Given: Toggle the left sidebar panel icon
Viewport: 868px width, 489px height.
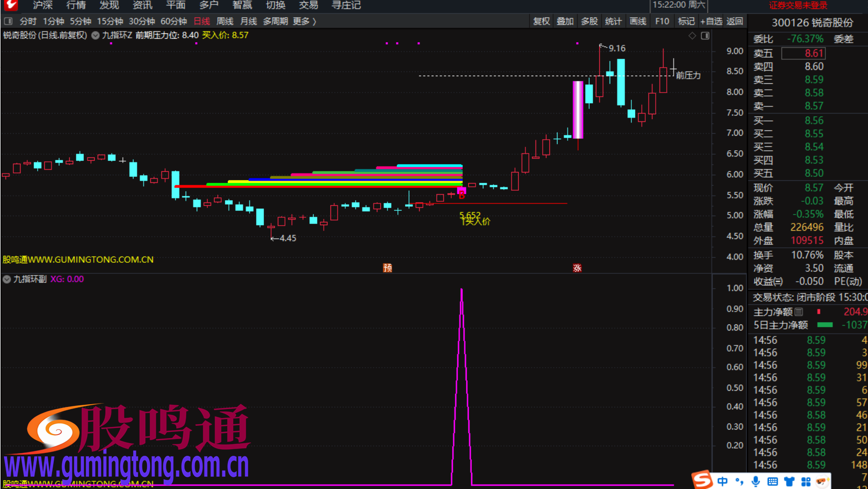Looking at the screenshot, I should [x=8, y=22].
